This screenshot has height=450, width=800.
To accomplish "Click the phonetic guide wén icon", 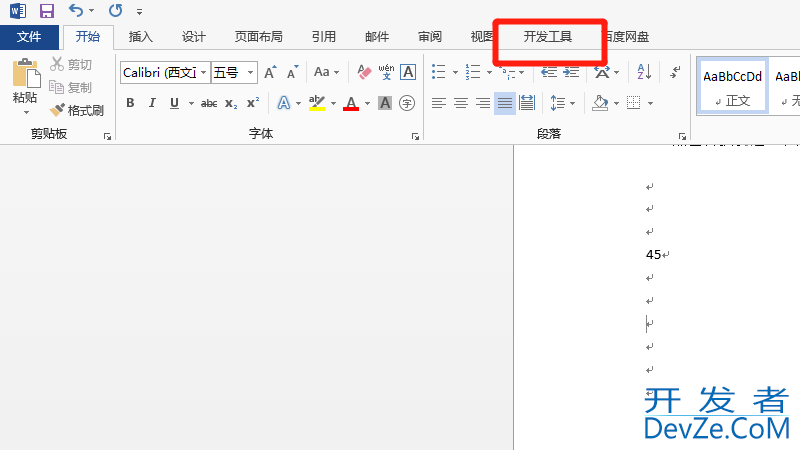I will click(386, 72).
